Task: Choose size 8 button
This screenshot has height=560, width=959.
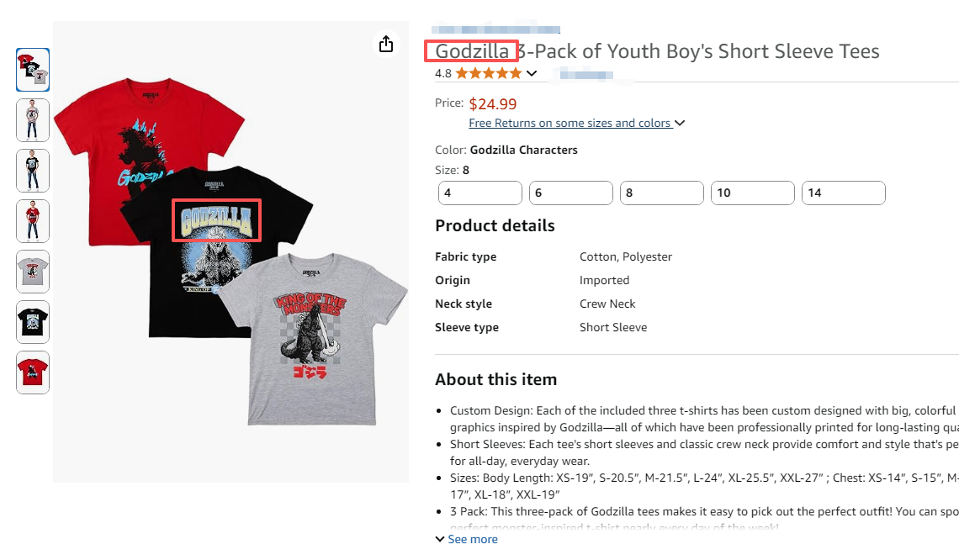Action: tap(662, 193)
